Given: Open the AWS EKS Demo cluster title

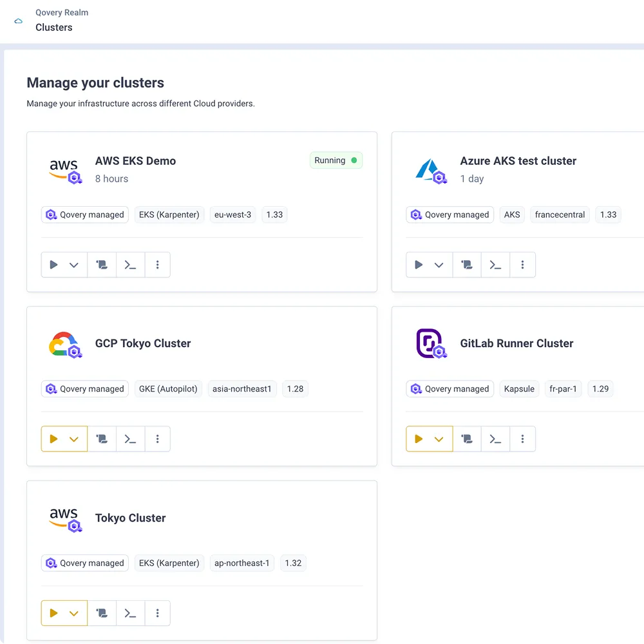Looking at the screenshot, I should 135,161.
